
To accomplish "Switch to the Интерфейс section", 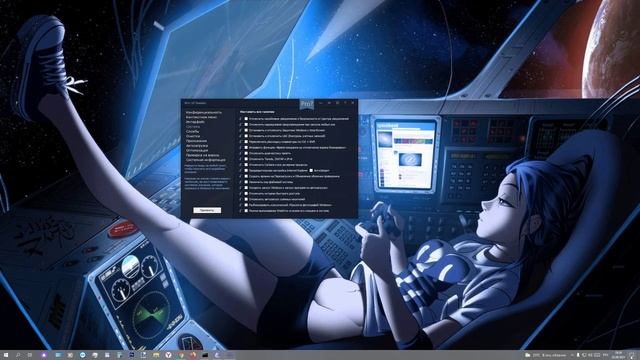I will click(195, 122).
